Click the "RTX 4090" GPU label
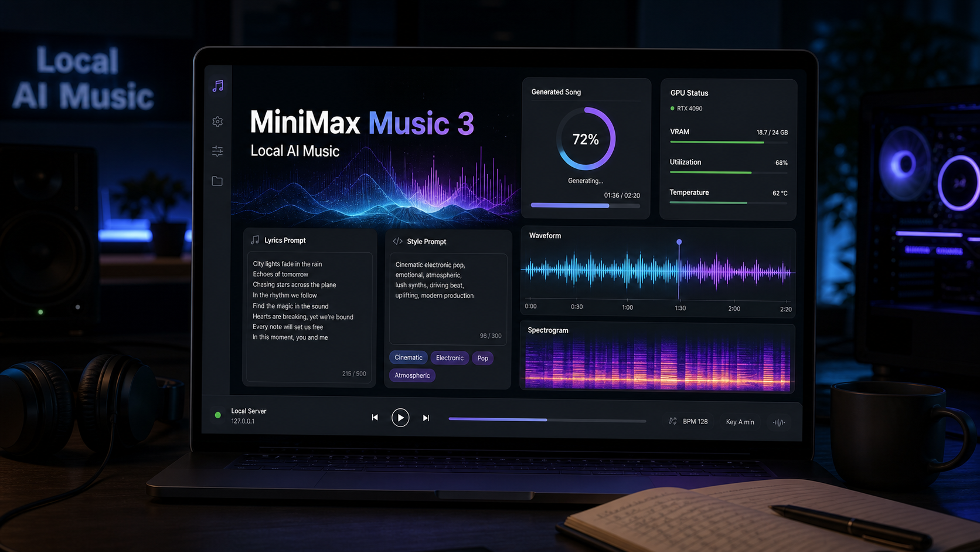The image size is (980, 552). pyautogui.click(x=689, y=109)
